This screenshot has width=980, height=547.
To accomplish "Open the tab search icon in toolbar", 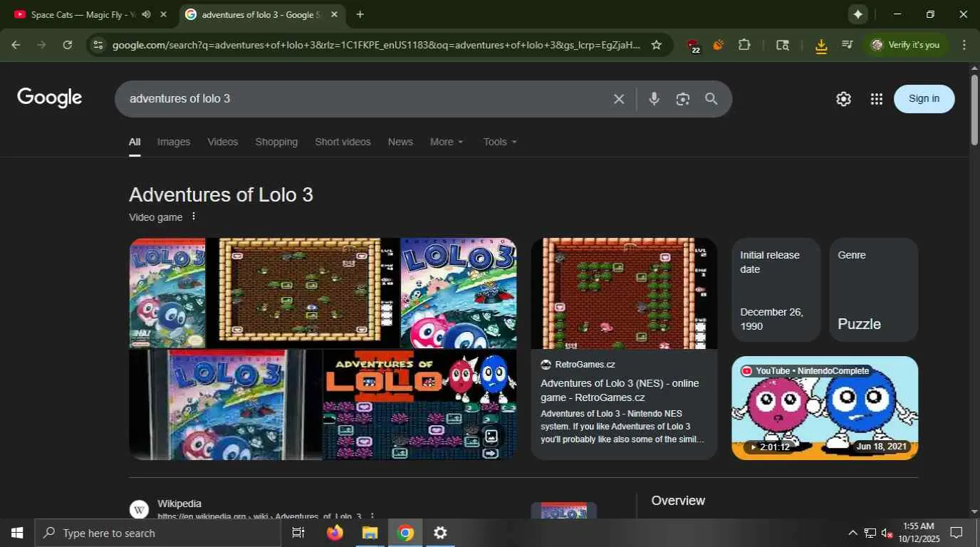I will 782,45.
